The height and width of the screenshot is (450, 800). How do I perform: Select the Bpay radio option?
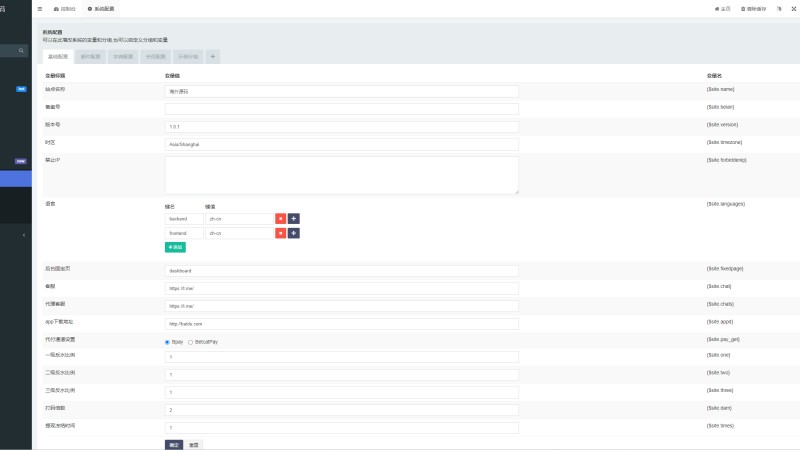[x=167, y=342]
